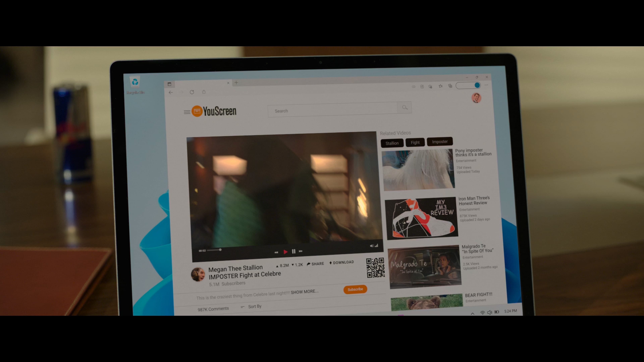Click 'Uploaded 2 months ago' under Malgrado Te
Viewport: 644px width, 362px height.
click(x=480, y=268)
